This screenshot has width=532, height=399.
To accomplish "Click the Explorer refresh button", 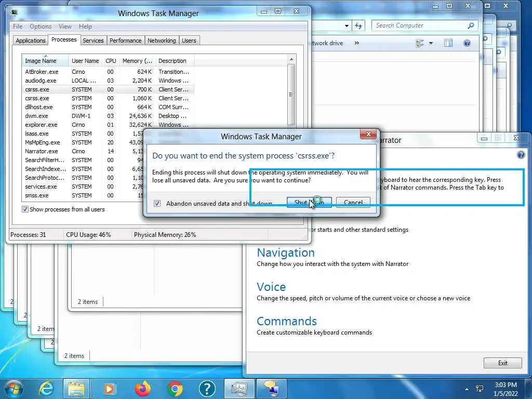I will [x=358, y=25].
